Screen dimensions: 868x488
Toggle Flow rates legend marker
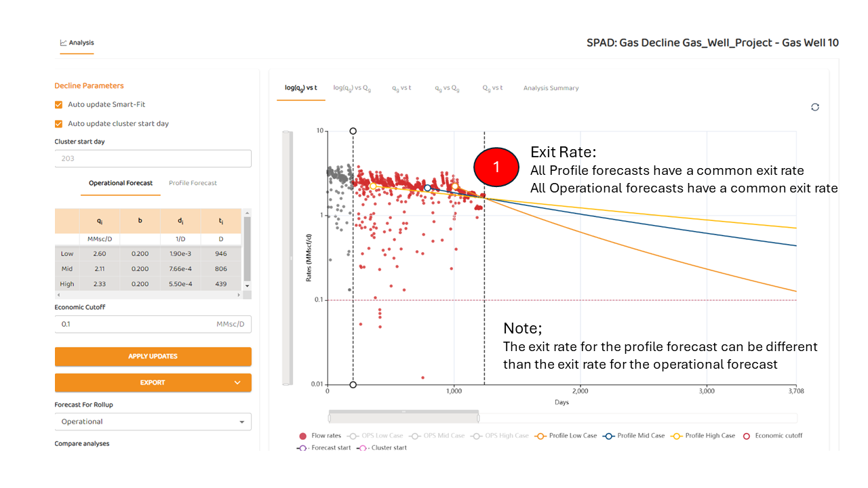pos(302,436)
